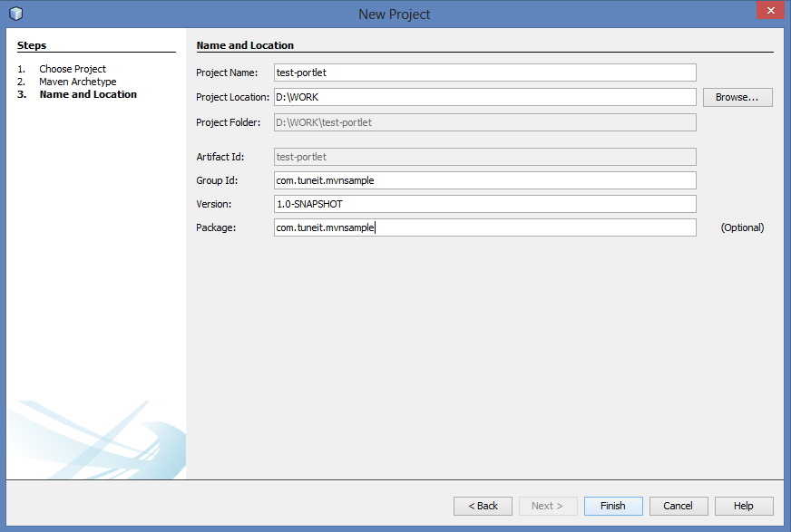Select the Group Id text field
The height and width of the screenshot is (532, 791).
click(485, 180)
